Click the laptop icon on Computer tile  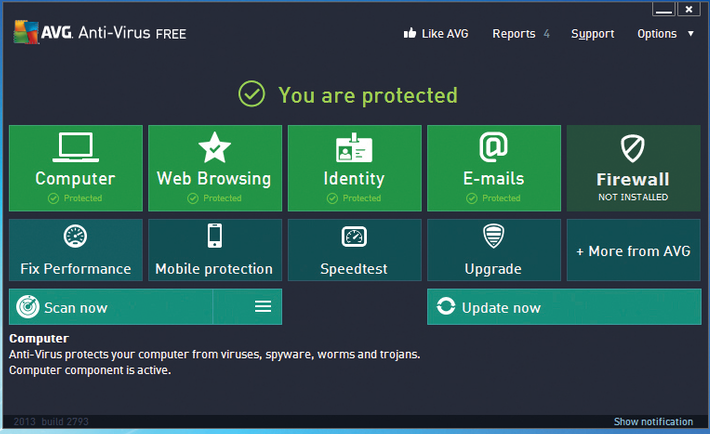click(76, 147)
